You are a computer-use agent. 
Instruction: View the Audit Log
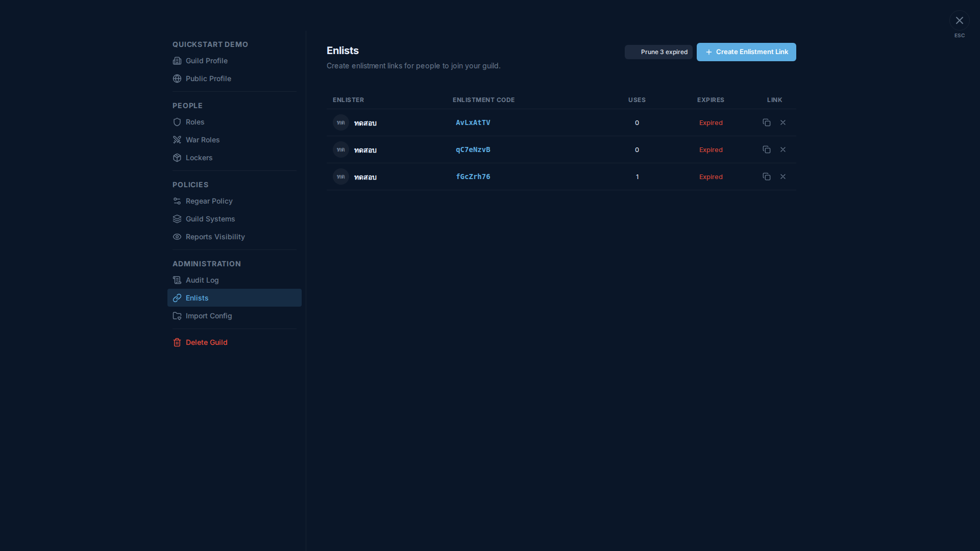[x=234, y=280]
